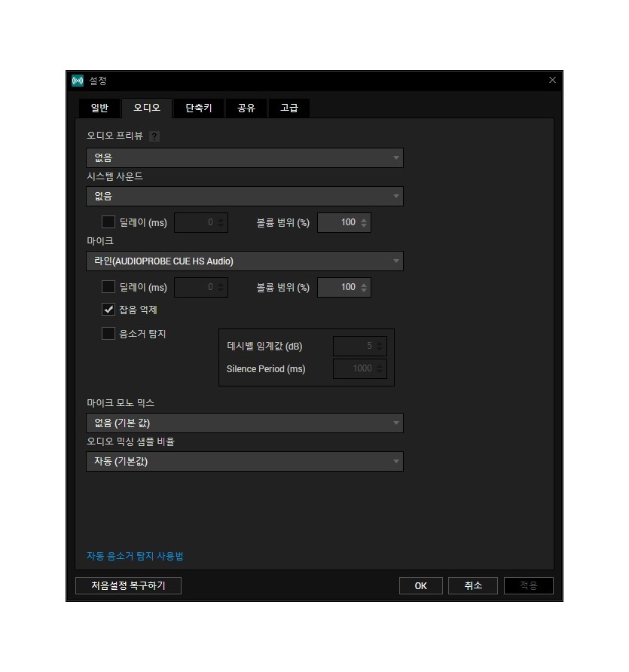Open the 오디오 믹싱 샘플 비율 dropdown

245,462
